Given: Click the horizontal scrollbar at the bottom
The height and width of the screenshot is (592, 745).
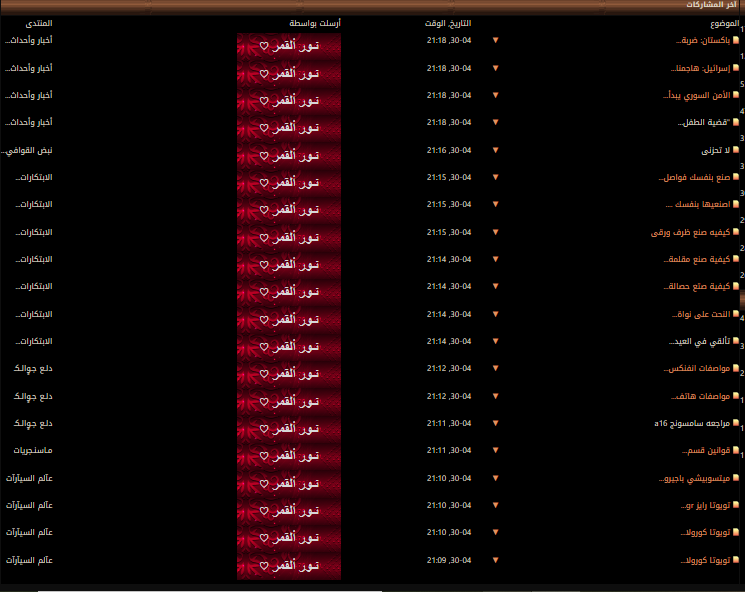Looking at the screenshot, I should [210, 591].
